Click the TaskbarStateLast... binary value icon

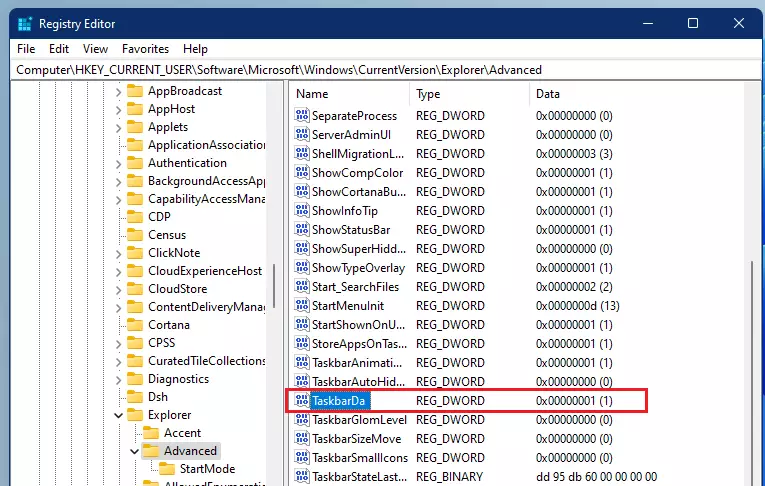point(302,476)
